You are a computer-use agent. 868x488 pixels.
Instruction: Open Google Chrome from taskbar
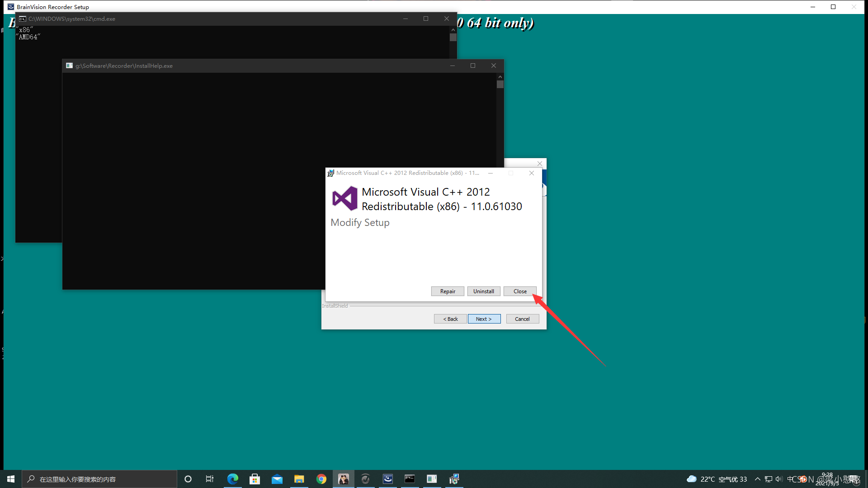(x=321, y=479)
